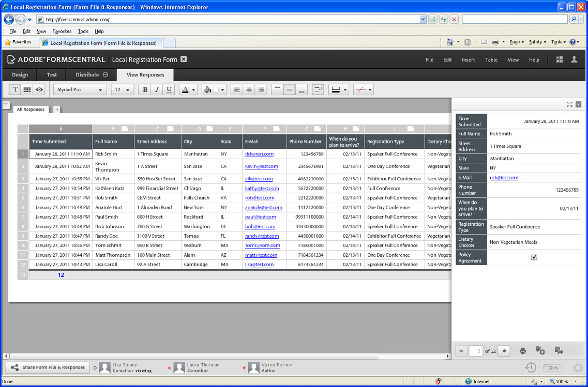Toggle the Policy Agreement checkbox

point(534,257)
